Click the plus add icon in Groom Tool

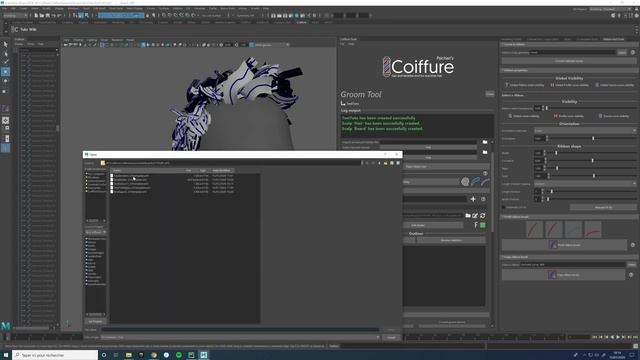coord(473,199)
